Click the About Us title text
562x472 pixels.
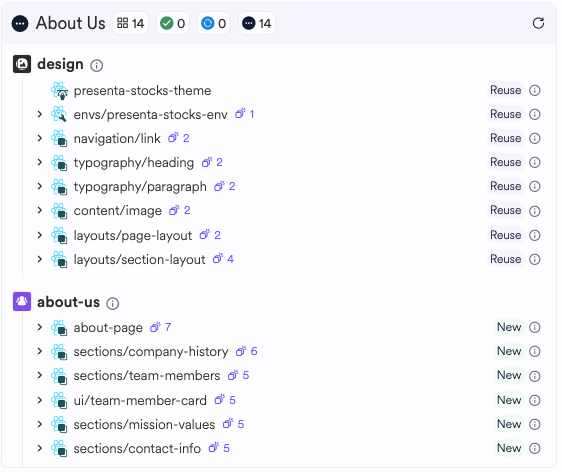[x=71, y=23]
